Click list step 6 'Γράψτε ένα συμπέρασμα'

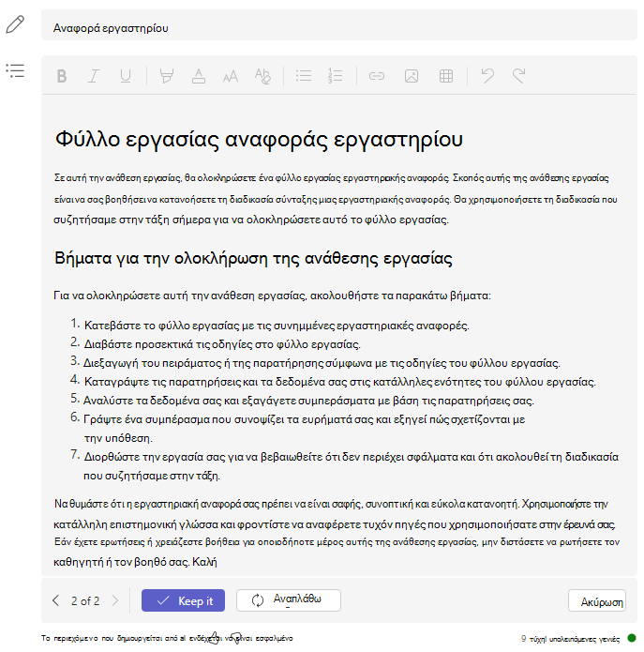(x=304, y=429)
